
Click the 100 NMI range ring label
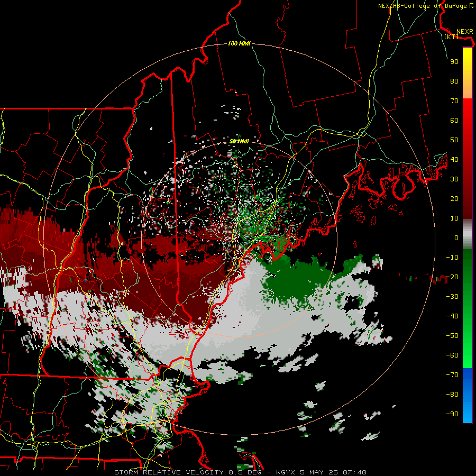[x=239, y=44]
